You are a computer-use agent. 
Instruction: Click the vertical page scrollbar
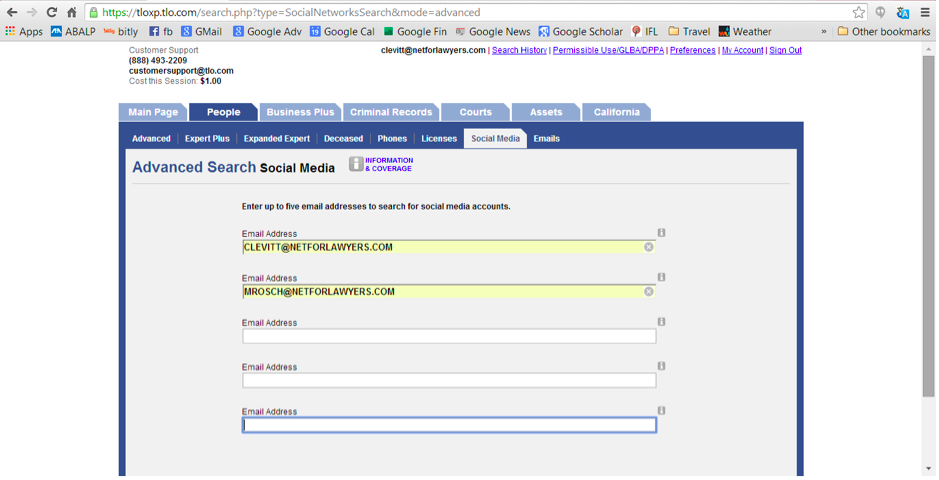point(928,226)
